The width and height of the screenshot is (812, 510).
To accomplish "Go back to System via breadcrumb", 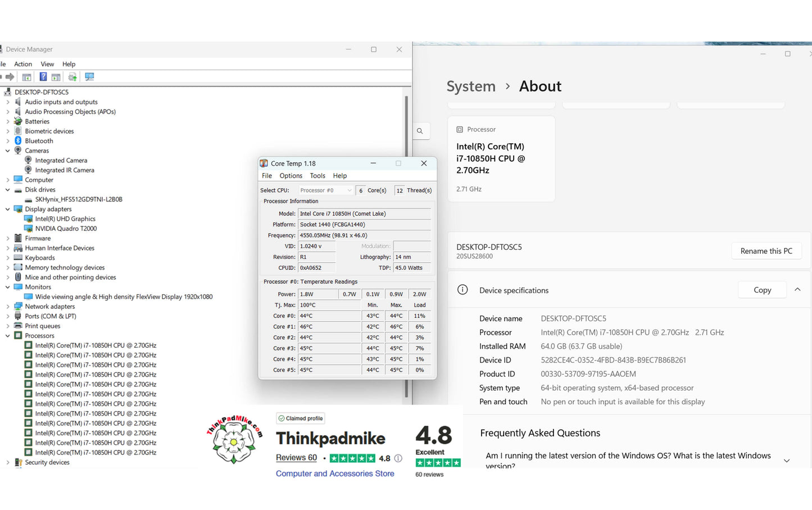I will tap(471, 86).
